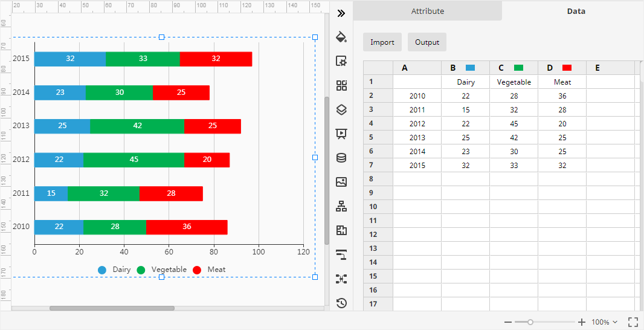Click Meat value 36 in table row 2
This screenshot has height=330, width=644.
pyautogui.click(x=562, y=95)
